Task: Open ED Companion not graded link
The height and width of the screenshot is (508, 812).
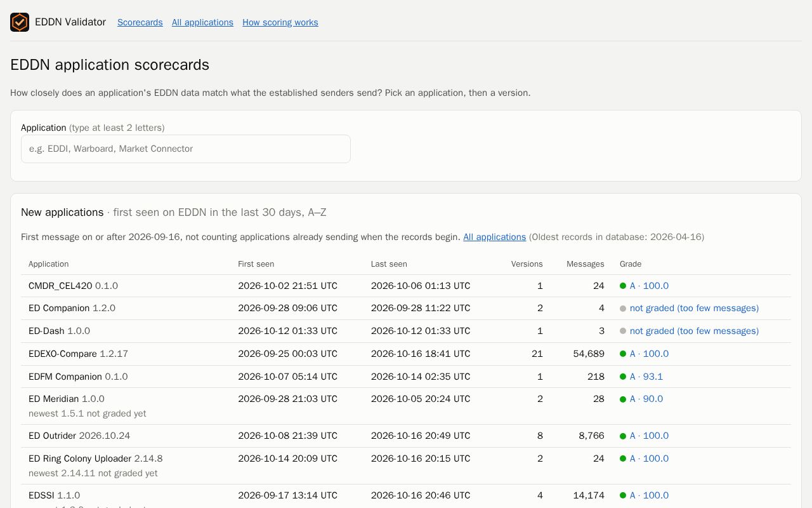Action: pos(694,308)
